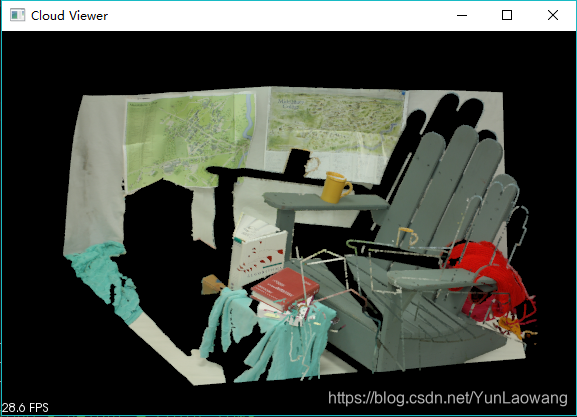Maximize the Cloud Viewer window
This screenshot has width=577, height=417.
point(507,15)
